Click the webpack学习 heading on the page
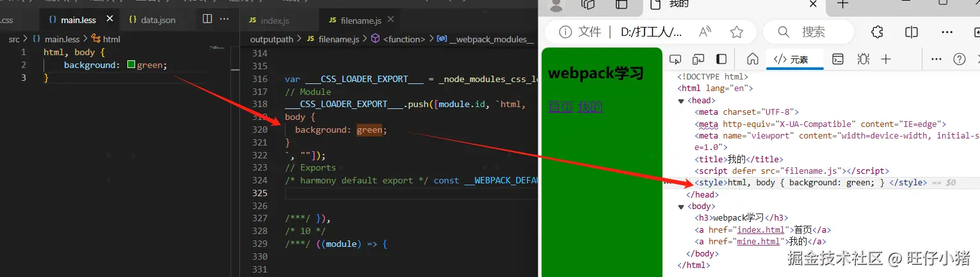Screen dimensions: 980x277 click(595, 73)
